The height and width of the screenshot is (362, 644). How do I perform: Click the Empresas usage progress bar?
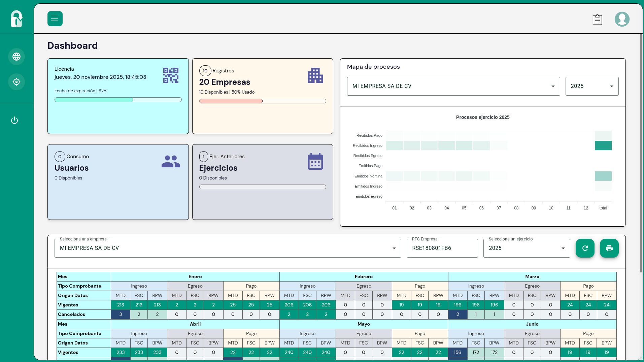pos(263,101)
